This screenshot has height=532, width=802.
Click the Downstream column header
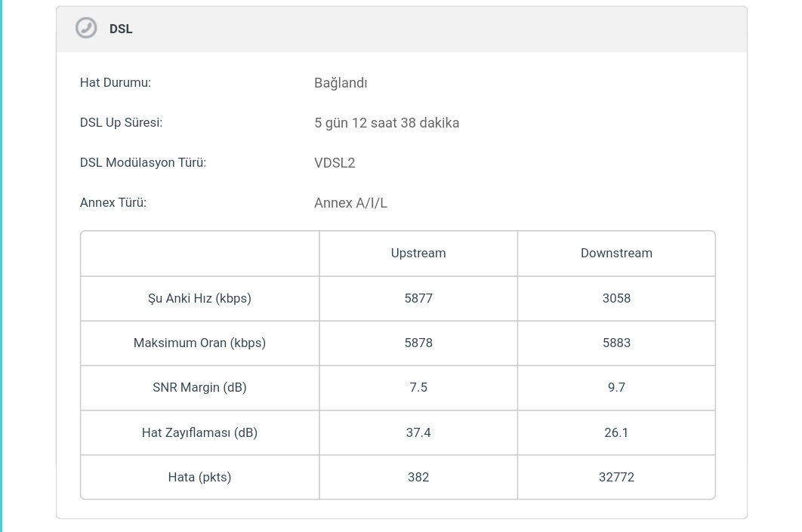(616, 254)
